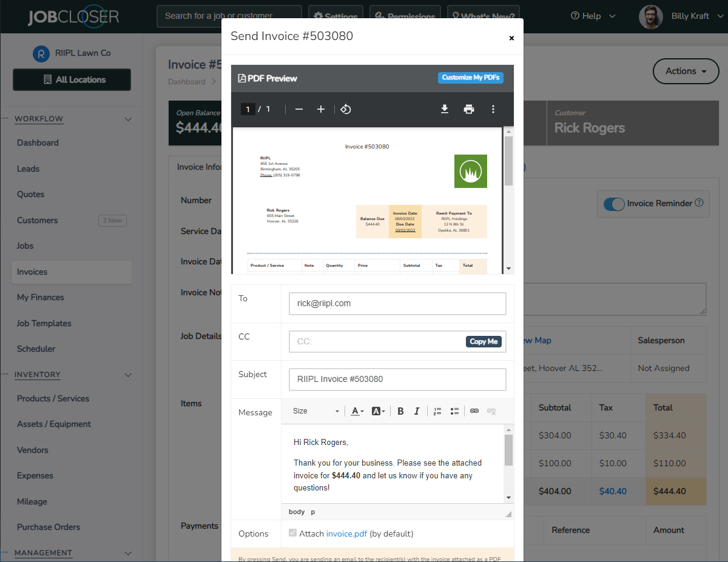Viewport: 728px width, 562px height.
Task: Collapse the WORKFLOW section in the sidebar
Action: 127,119
